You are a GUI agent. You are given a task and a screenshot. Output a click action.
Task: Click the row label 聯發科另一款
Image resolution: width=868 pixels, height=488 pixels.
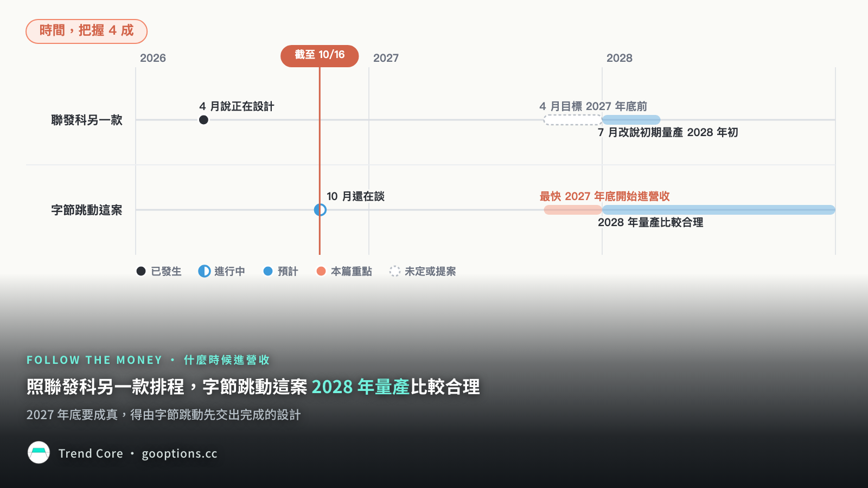87,120
